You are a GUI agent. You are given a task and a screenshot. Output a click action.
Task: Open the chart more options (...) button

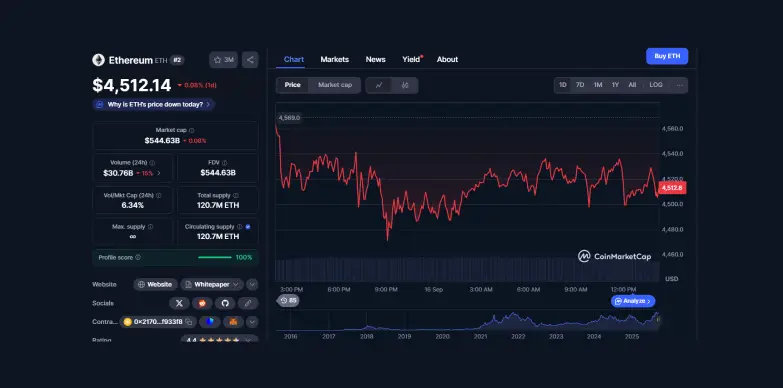[x=679, y=85]
